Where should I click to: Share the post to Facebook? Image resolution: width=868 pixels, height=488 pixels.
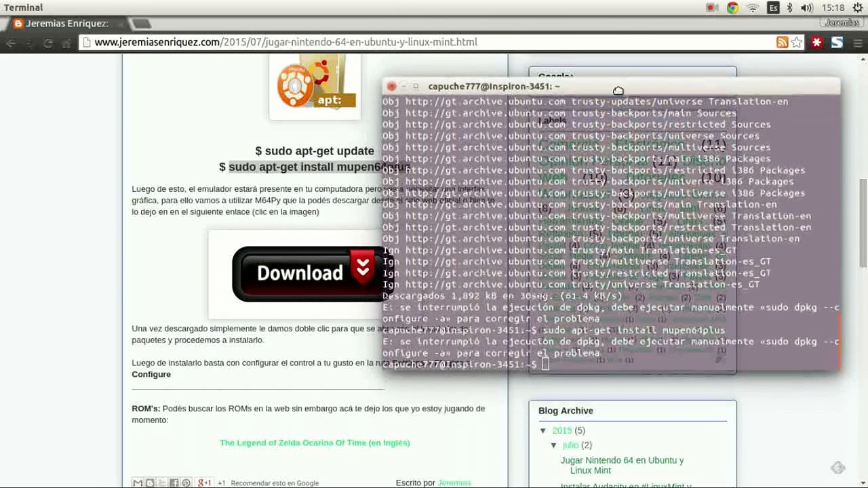point(174,483)
